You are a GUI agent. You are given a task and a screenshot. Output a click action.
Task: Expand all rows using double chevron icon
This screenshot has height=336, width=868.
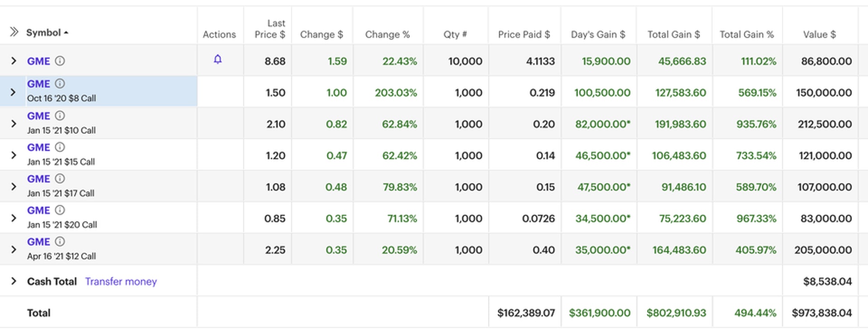14,32
